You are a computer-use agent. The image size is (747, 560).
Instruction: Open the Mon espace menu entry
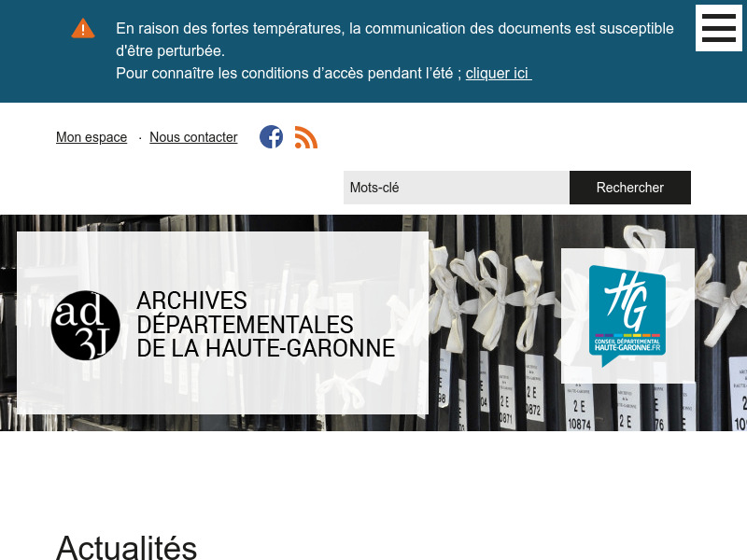pos(92,137)
